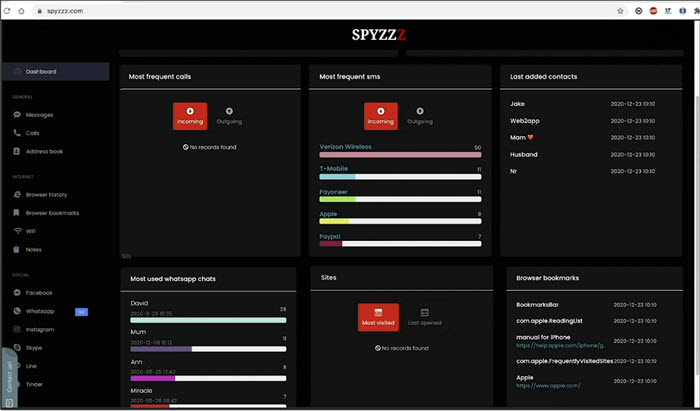This screenshot has height=411, width=700.
Task: Open the Skype section
Action: (x=34, y=348)
